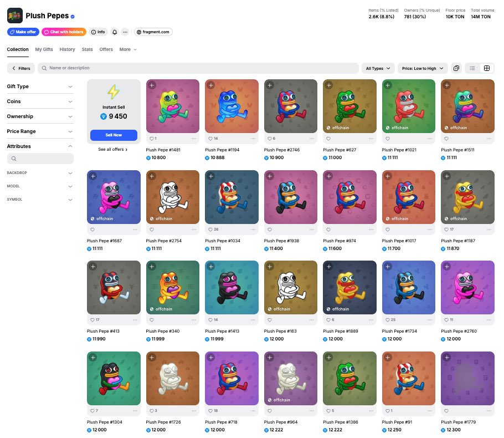Open more options for Plush Pepe #2760

[489, 320]
